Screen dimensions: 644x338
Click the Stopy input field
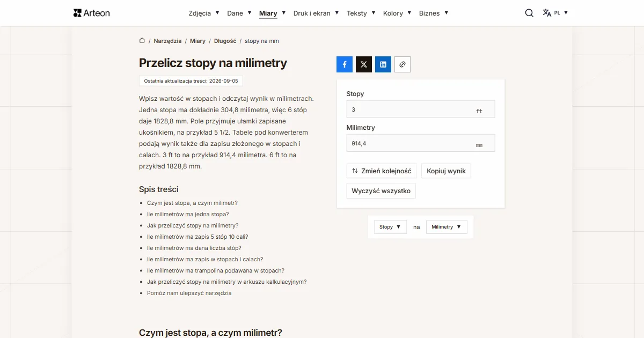(x=421, y=109)
